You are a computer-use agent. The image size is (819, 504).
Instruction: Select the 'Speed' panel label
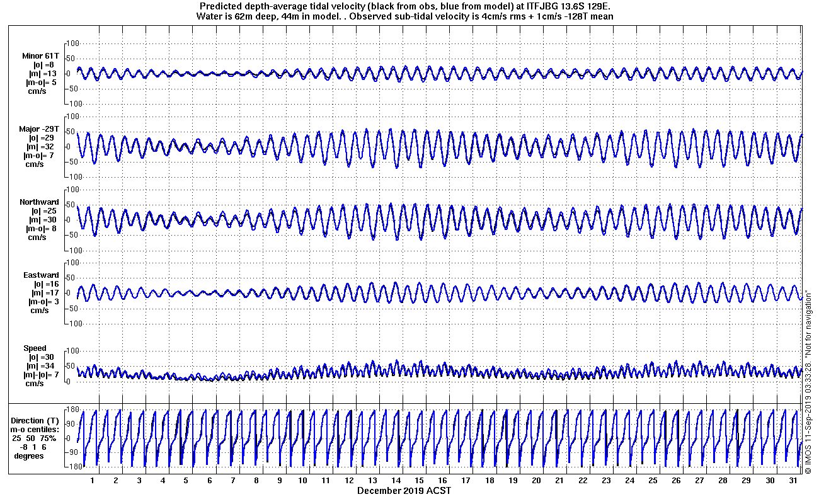click(x=35, y=348)
